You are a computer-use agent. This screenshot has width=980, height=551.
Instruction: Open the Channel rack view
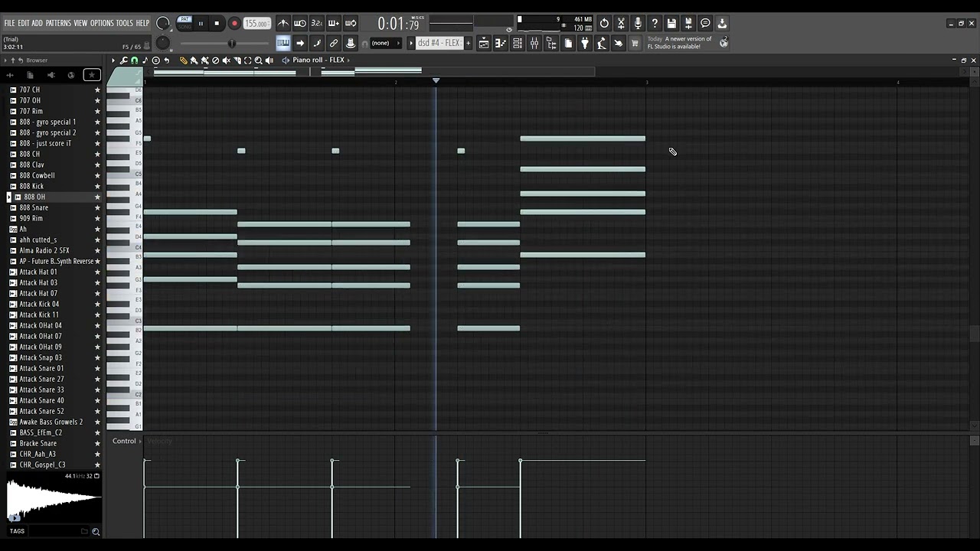[x=518, y=44]
